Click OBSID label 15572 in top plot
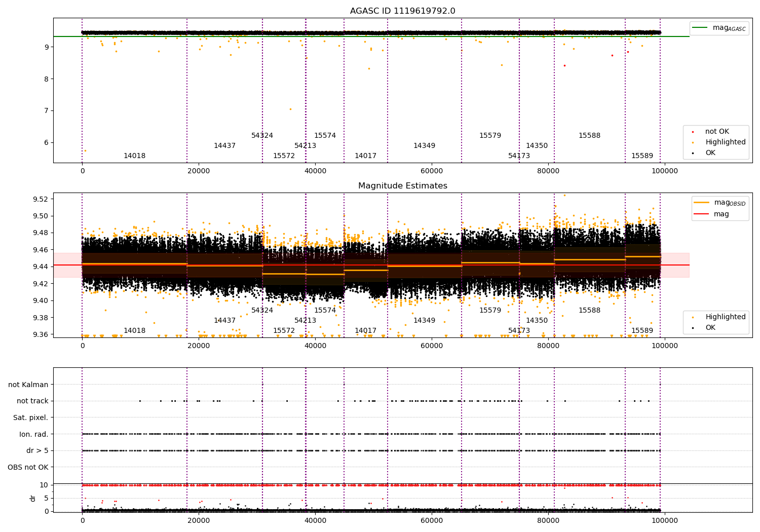Screen dimensions: 760x532 [x=284, y=156]
